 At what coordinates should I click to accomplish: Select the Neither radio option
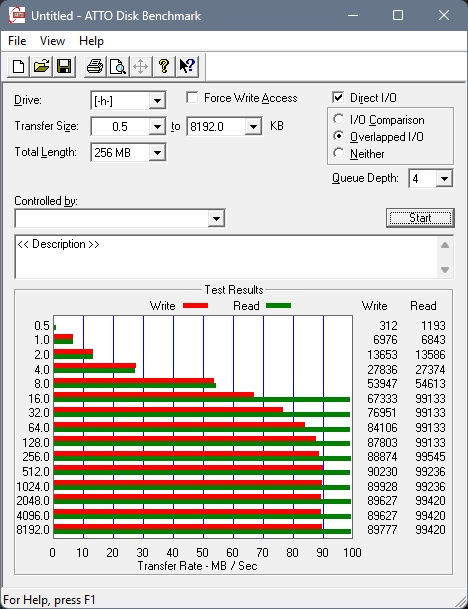338,153
